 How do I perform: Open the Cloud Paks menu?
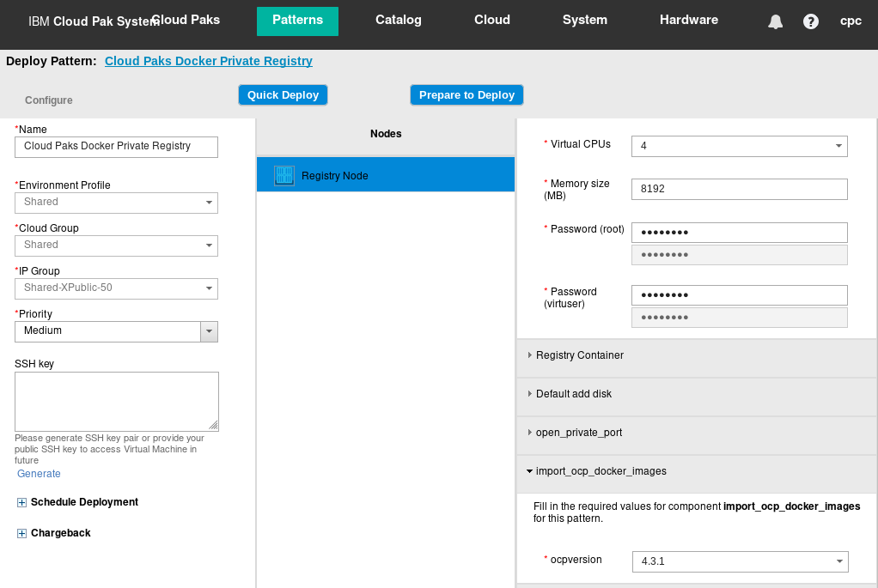(186, 20)
